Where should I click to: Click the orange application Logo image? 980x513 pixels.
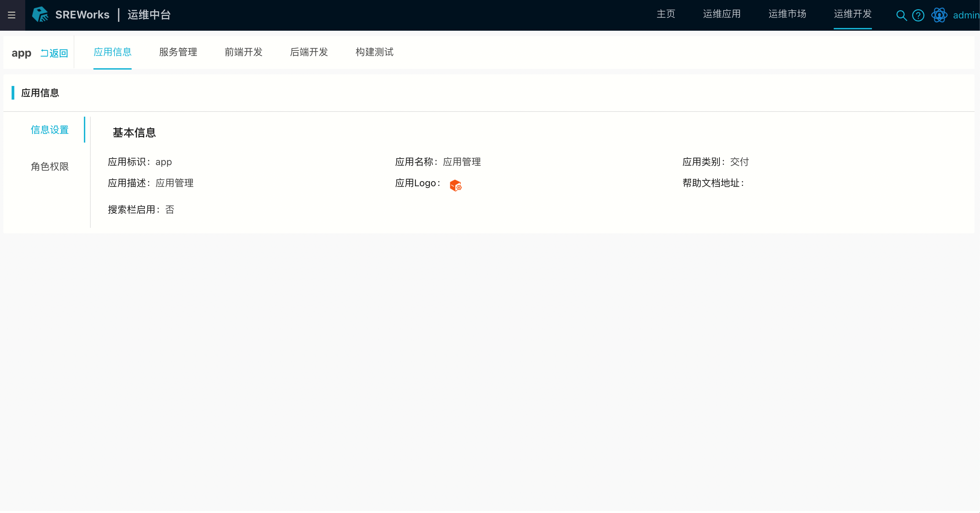tap(455, 185)
